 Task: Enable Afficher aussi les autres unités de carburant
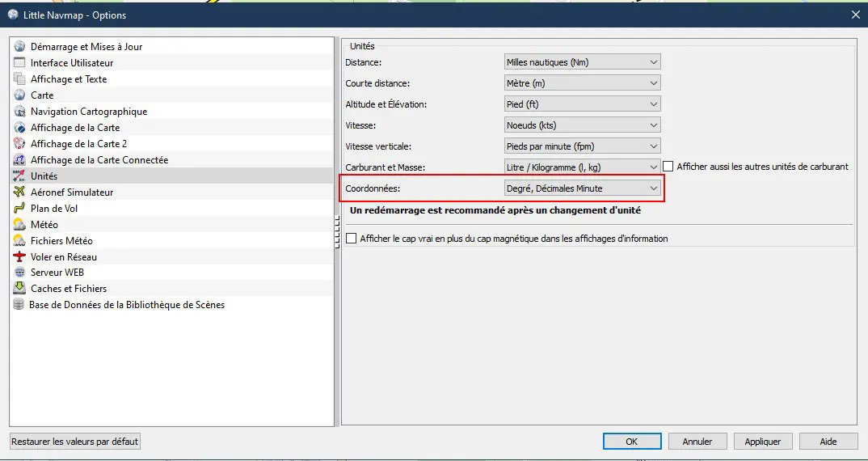pyautogui.click(x=668, y=167)
